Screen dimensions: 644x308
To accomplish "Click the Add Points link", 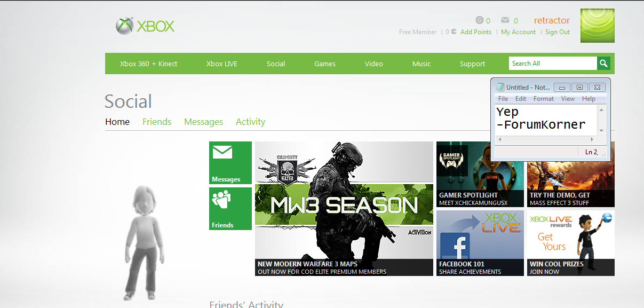I will point(476,32).
